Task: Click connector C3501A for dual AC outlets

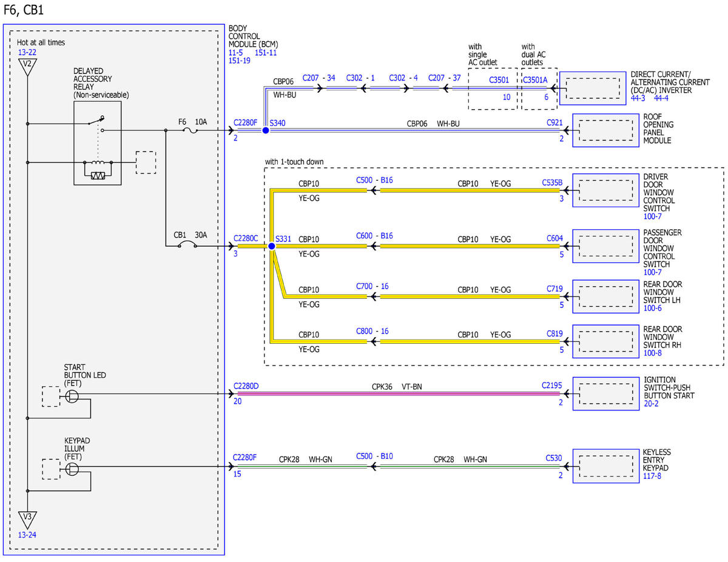Action: click(x=535, y=79)
